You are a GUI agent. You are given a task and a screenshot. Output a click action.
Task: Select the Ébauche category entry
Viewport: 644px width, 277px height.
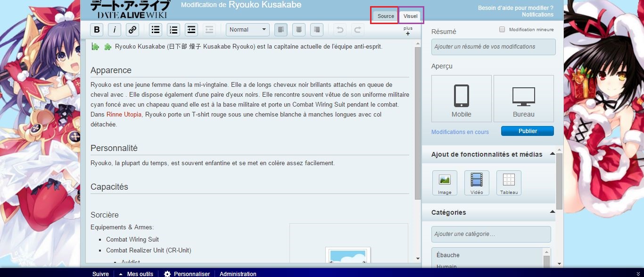(x=448, y=255)
